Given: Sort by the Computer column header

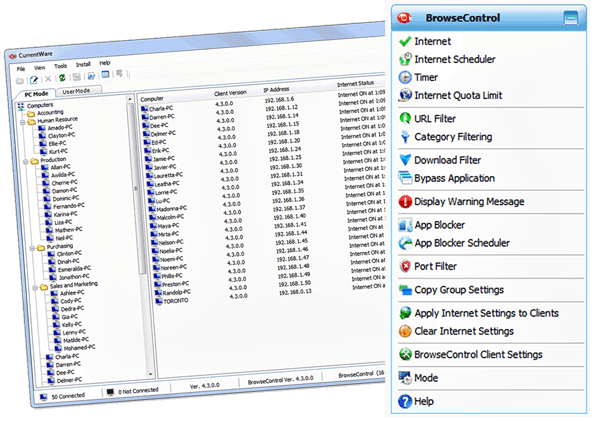Looking at the screenshot, I should (x=152, y=99).
